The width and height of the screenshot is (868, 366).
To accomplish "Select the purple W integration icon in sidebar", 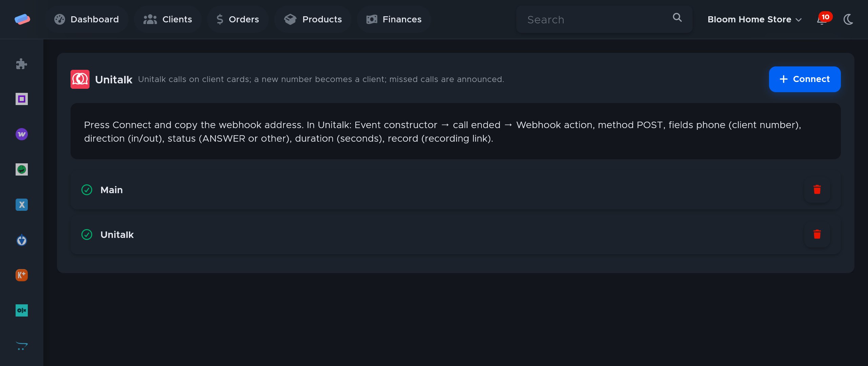I will click(x=22, y=134).
